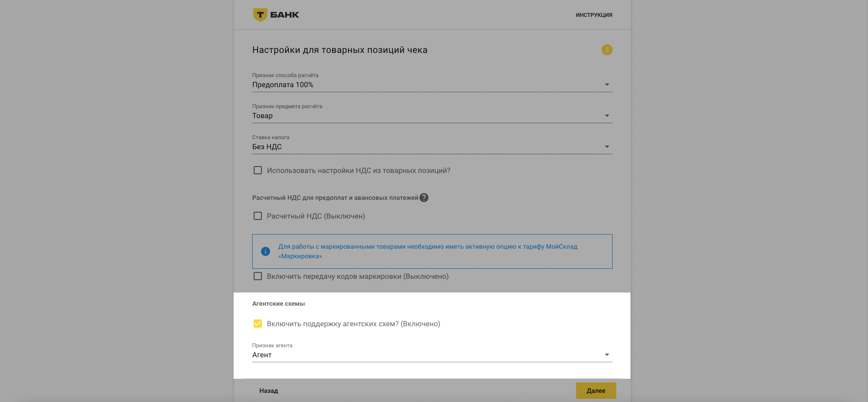Go back with the Назад button
The height and width of the screenshot is (402, 868).
click(269, 391)
